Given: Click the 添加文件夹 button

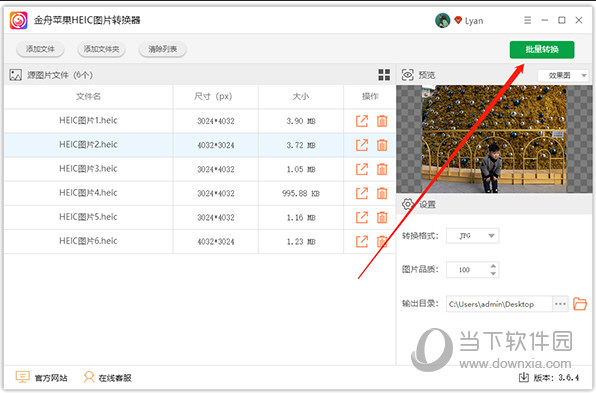Looking at the screenshot, I should pos(101,49).
